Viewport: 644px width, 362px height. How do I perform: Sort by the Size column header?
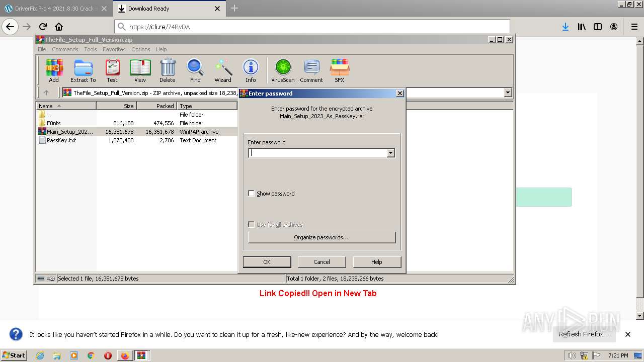(116, 106)
